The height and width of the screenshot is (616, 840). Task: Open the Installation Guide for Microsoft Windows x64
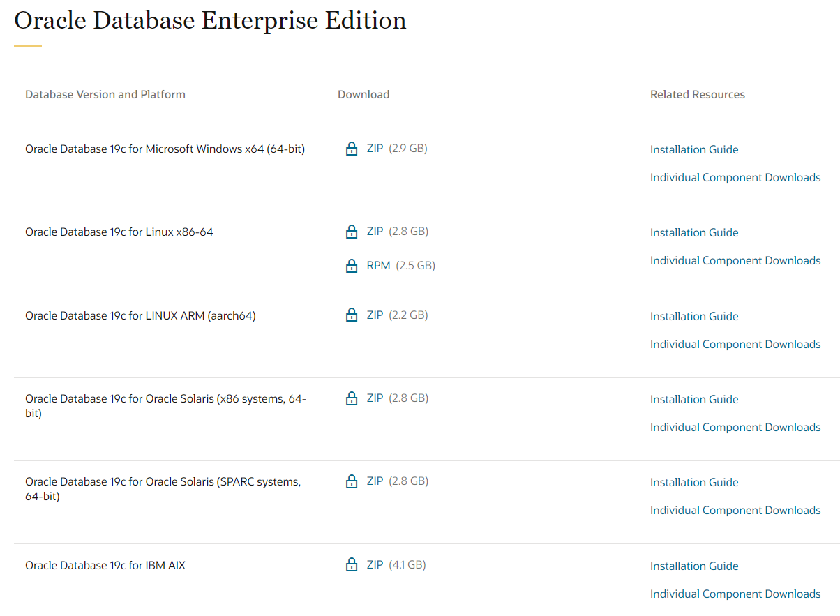coord(693,149)
